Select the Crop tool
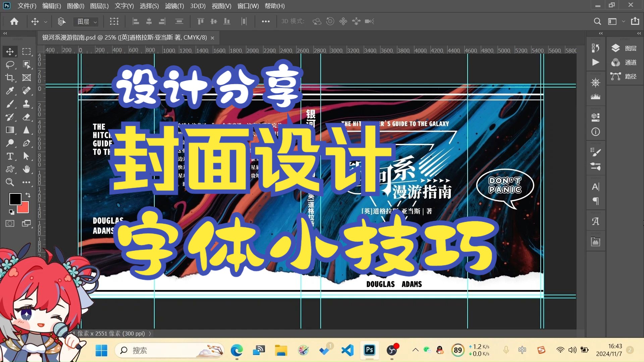644x362 pixels. tap(10, 77)
